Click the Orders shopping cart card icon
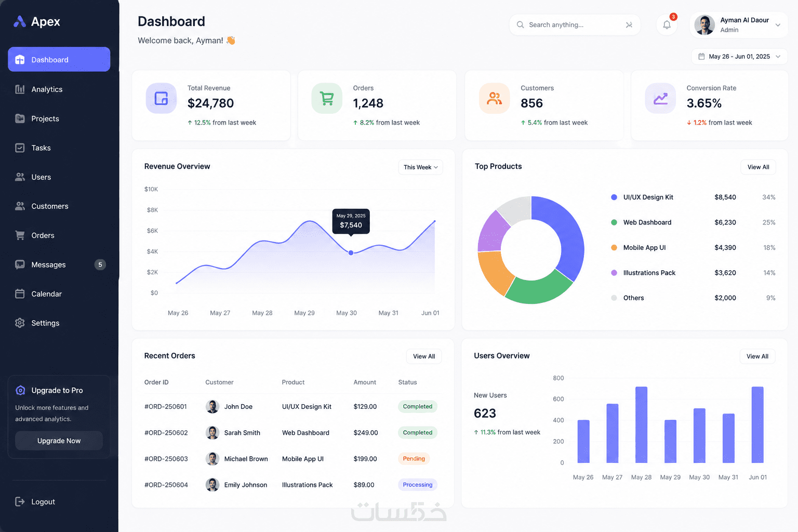Image resolution: width=798 pixels, height=532 pixels. pos(327,98)
